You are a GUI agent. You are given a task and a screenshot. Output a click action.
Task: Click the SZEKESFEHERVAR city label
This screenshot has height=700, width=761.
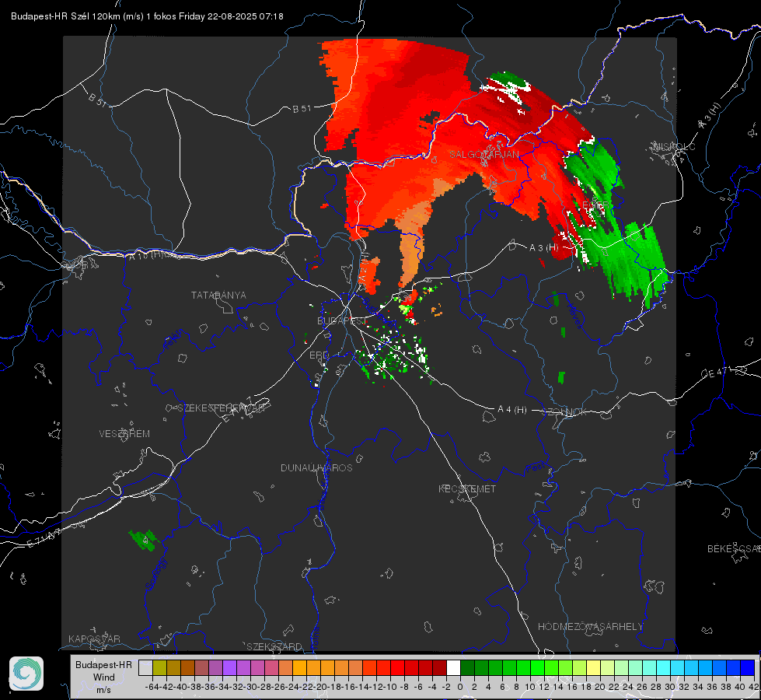coord(221,408)
